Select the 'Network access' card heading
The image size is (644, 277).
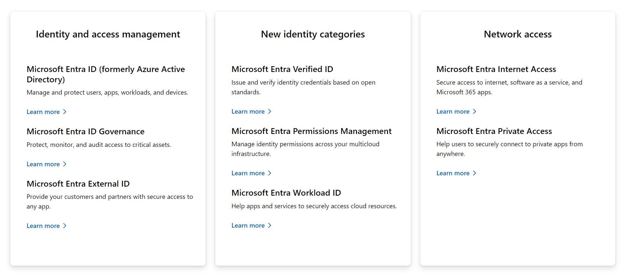coord(518,34)
